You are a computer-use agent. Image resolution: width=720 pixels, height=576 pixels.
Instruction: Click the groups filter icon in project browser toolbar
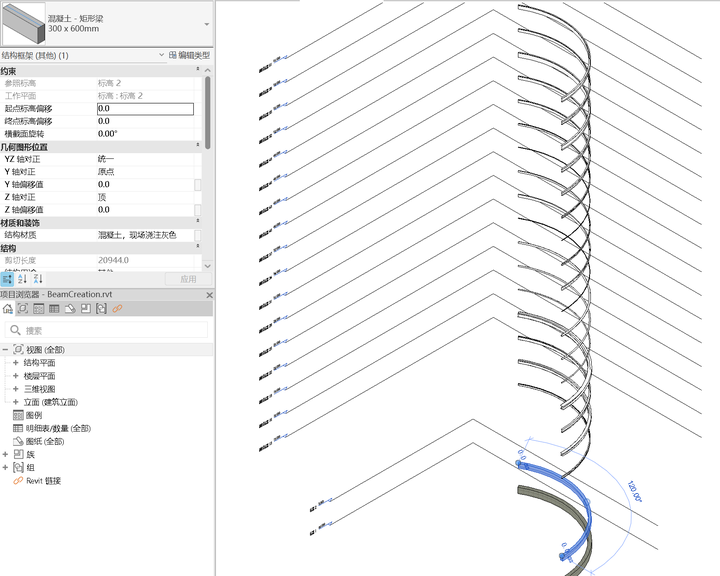click(101, 309)
